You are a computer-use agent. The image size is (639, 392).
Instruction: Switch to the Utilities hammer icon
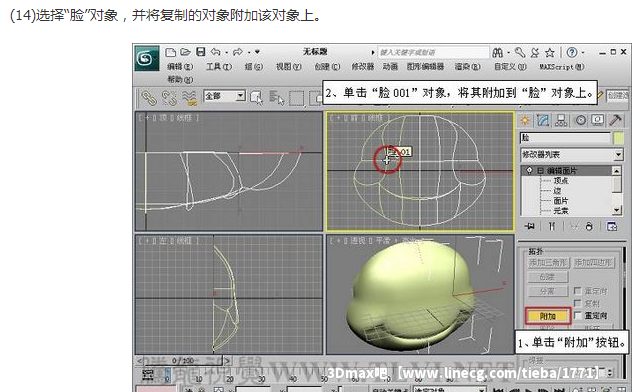point(615,120)
